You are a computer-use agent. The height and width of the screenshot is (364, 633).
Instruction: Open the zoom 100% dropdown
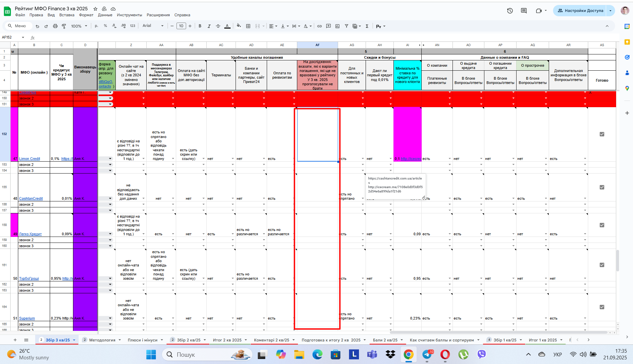click(79, 26)
